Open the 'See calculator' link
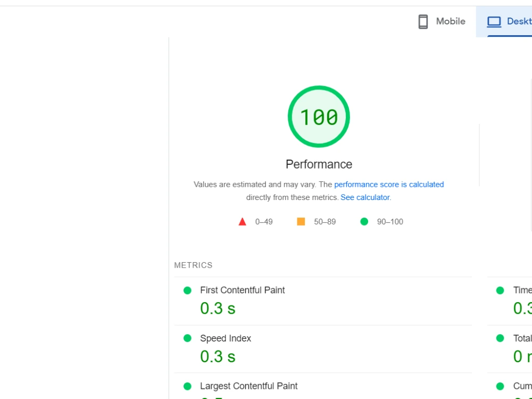The width and height of the screenshot is (532, 399). (365, 197)
